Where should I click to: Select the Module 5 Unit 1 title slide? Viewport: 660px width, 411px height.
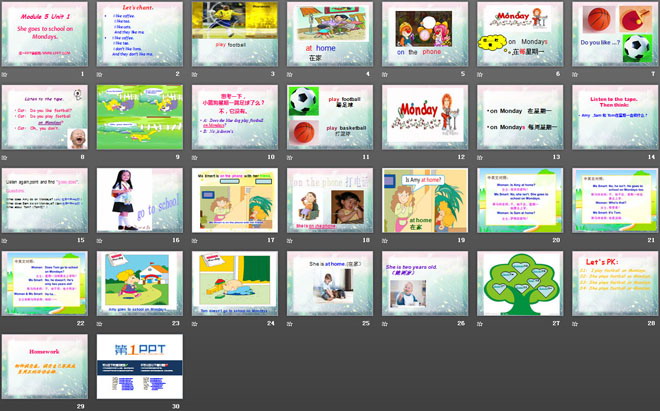(44, 33)
